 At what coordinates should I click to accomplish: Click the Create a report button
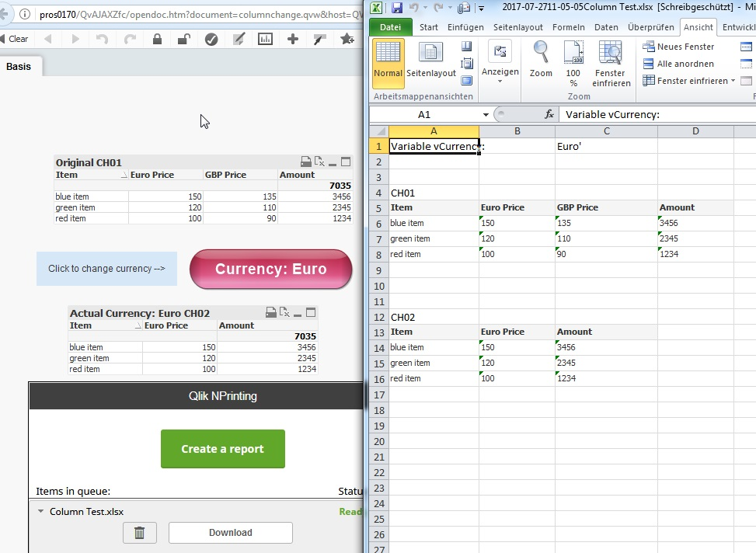(222, 449)
